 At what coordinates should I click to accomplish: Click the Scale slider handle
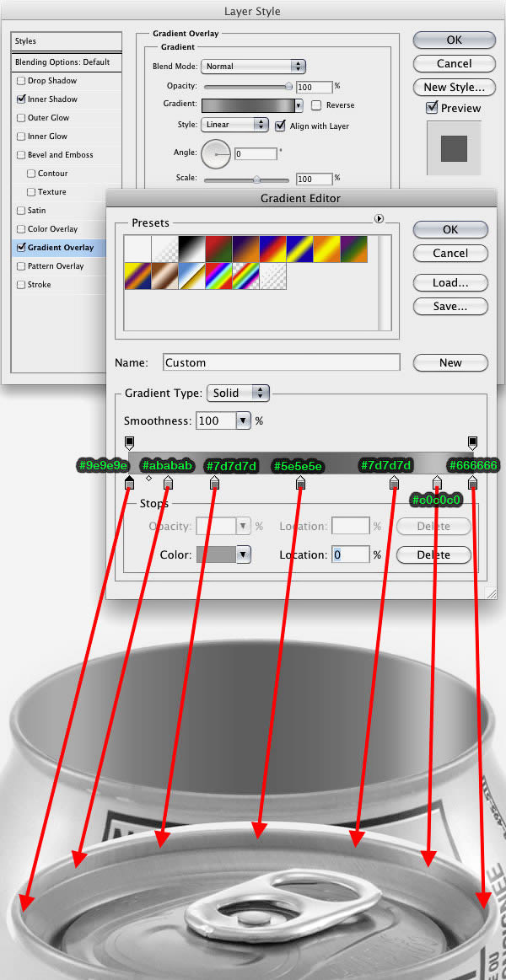(x=256, y=179)
